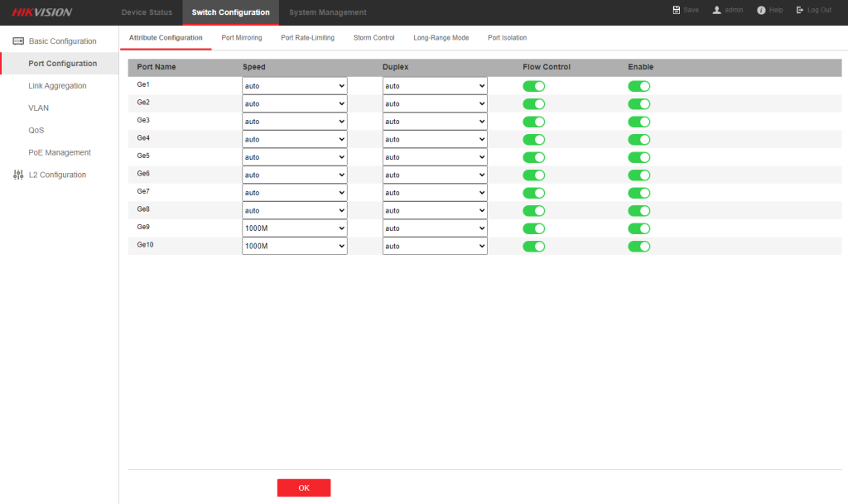Click the Log Out text link

click(819, 10)
